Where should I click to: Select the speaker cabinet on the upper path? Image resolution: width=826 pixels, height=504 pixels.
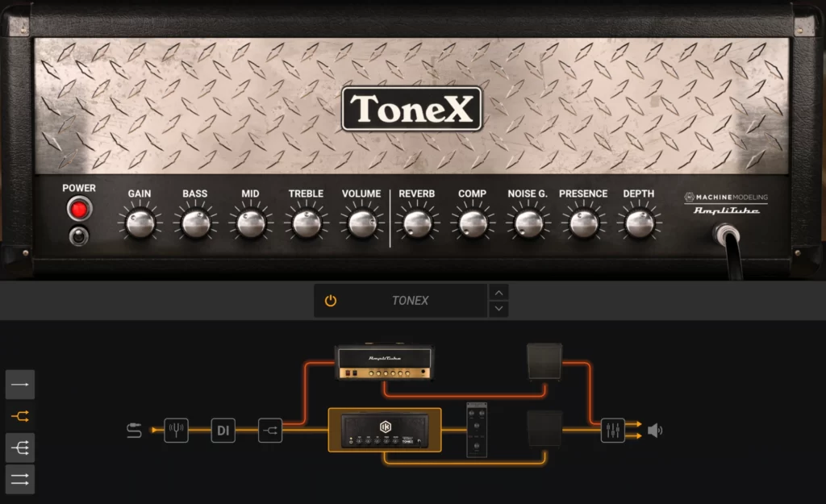[x=544, y=361]
